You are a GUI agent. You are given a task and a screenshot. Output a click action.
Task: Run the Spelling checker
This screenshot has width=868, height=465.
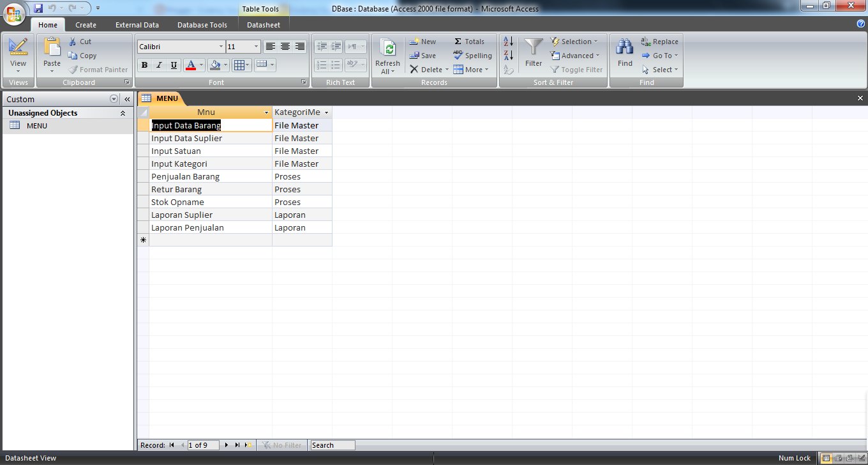[472, 56]
